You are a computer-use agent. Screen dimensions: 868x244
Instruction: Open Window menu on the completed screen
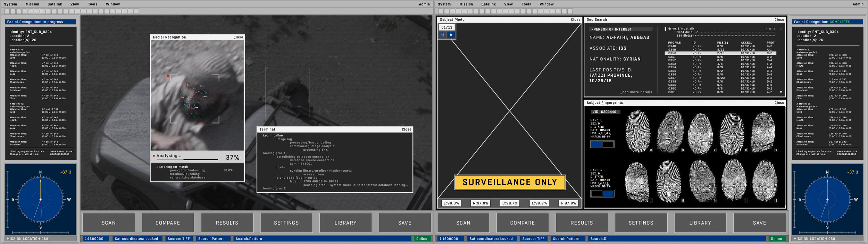click(x=546, y=4)
